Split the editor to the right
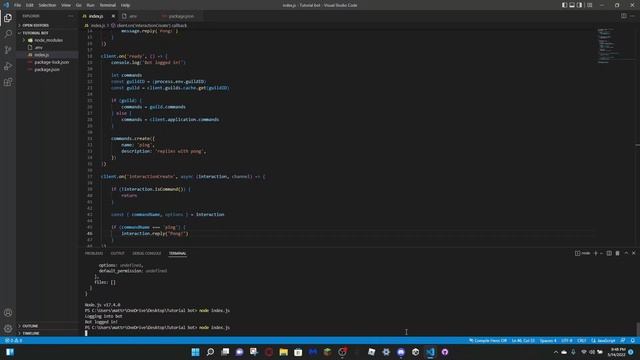This screenshot has height=360, width=640. pos(624,16)
